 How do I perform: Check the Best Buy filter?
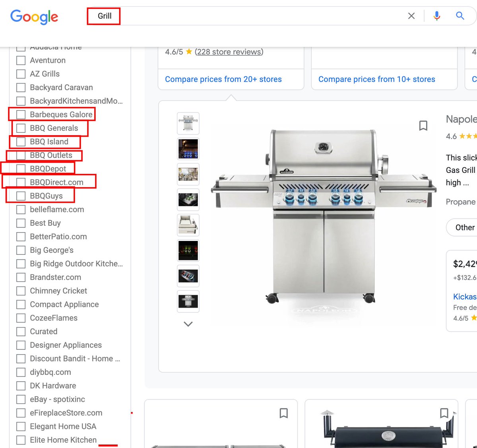[x=21, y=223]
